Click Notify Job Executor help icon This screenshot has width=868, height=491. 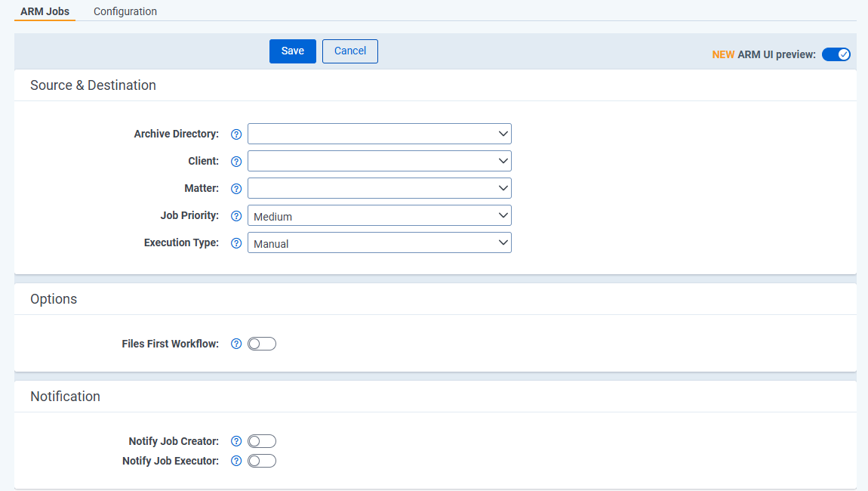click(236, 461)
